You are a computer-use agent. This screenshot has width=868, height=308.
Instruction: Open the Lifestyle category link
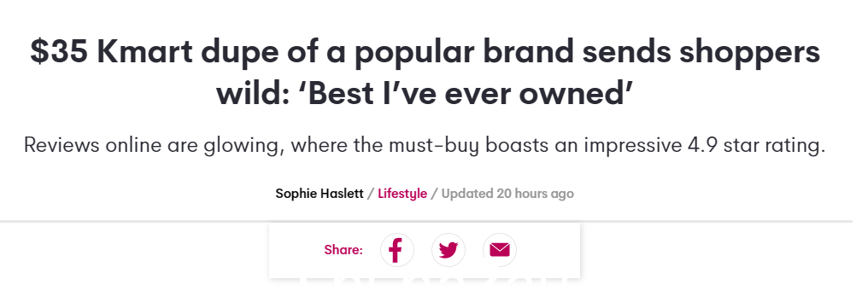coord(402,194)
